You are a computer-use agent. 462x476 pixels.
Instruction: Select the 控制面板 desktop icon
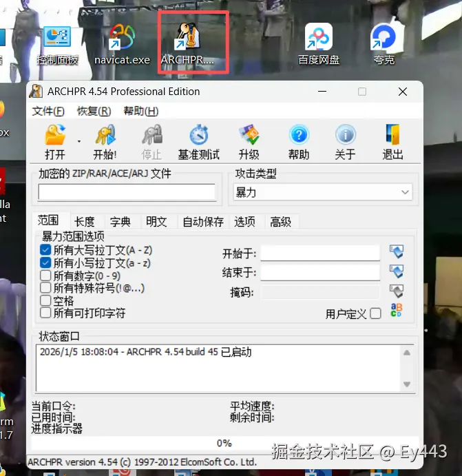click(57, 45)
